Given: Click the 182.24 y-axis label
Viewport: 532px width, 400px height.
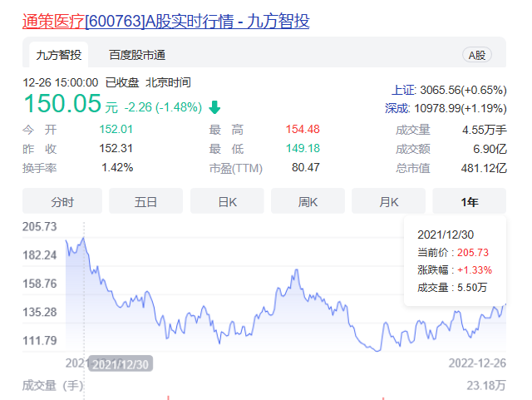Looking at the screenshot, I should pos(40,255).
